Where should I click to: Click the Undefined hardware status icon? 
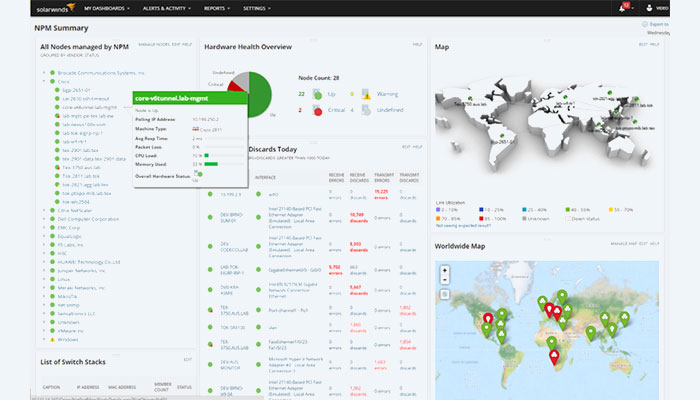[366, 110]
